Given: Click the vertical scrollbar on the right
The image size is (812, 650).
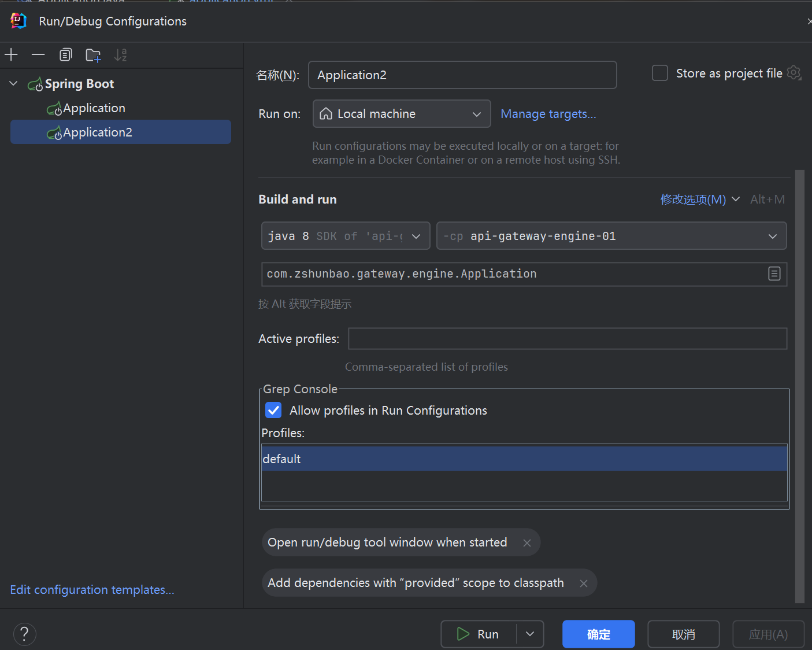Looking at the screenshot, I should [800, 386].
